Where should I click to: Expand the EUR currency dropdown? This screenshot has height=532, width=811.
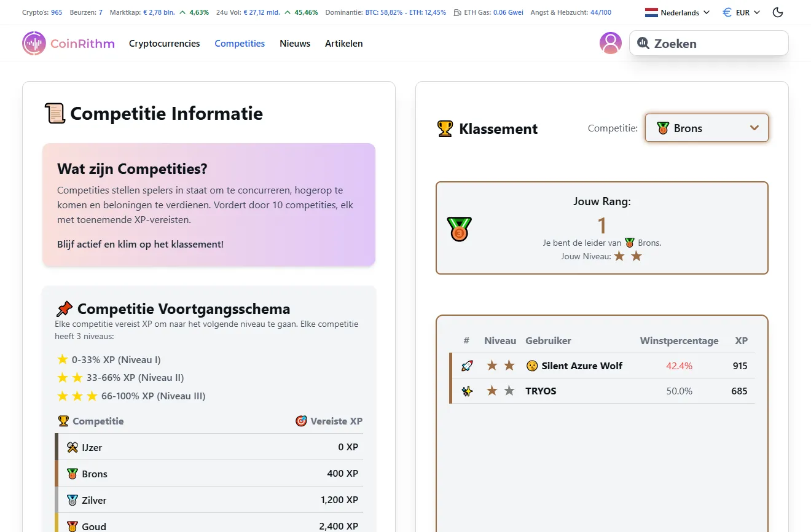(x=740, y=12)
